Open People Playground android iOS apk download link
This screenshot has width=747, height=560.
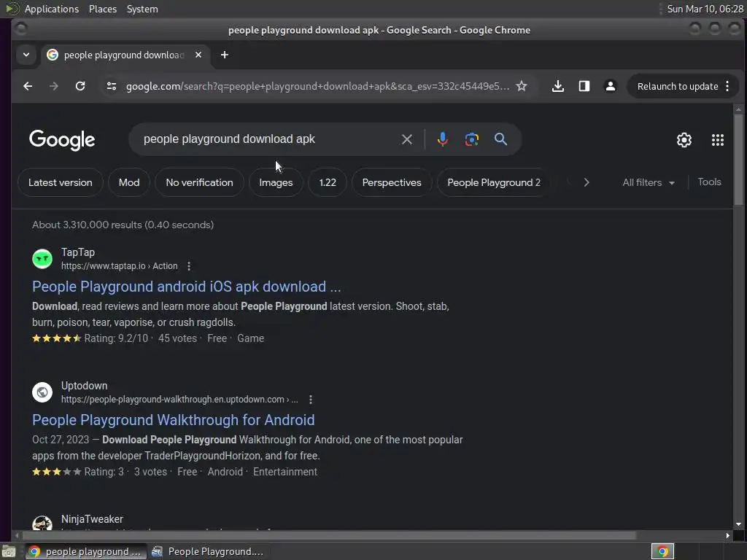pyautogui.click(x=187, y=287)
